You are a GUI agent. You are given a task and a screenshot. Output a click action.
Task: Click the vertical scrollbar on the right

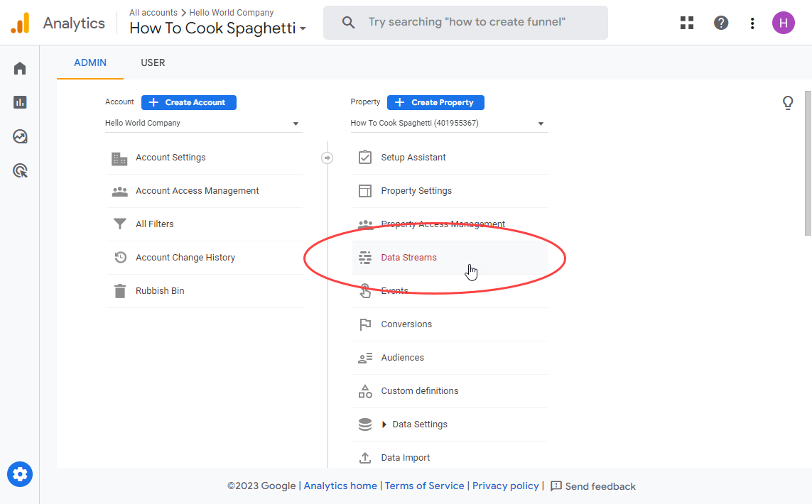coord(808,163)
